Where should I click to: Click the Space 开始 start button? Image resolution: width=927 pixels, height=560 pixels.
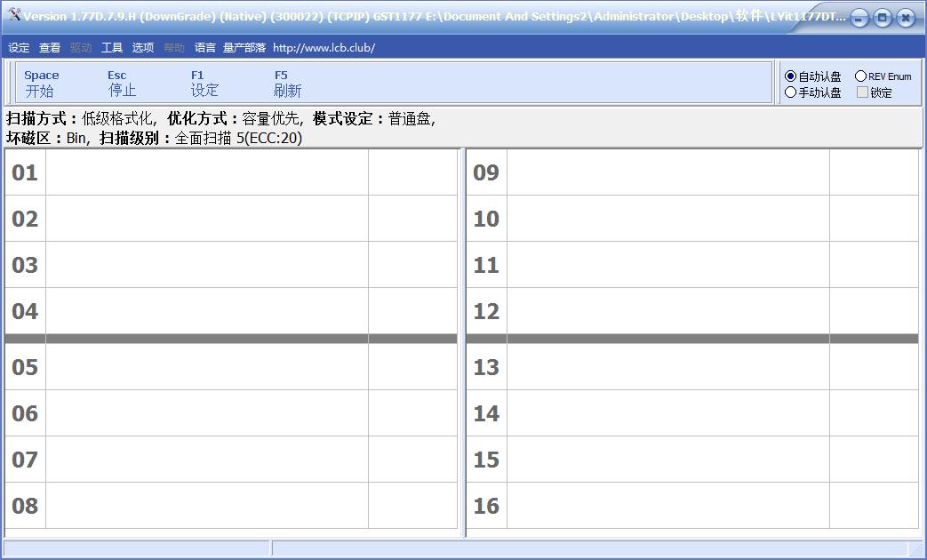click(41, 84)
